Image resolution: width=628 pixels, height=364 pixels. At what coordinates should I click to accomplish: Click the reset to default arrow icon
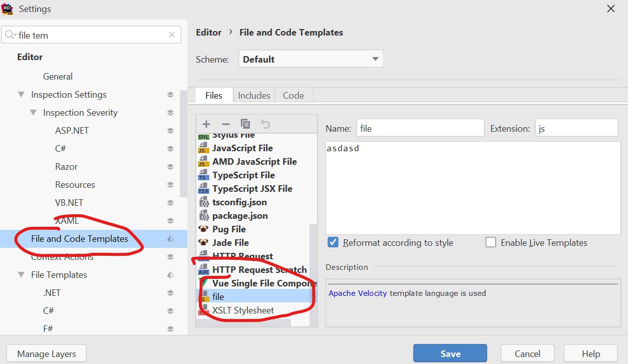click(x=265, y=124)
